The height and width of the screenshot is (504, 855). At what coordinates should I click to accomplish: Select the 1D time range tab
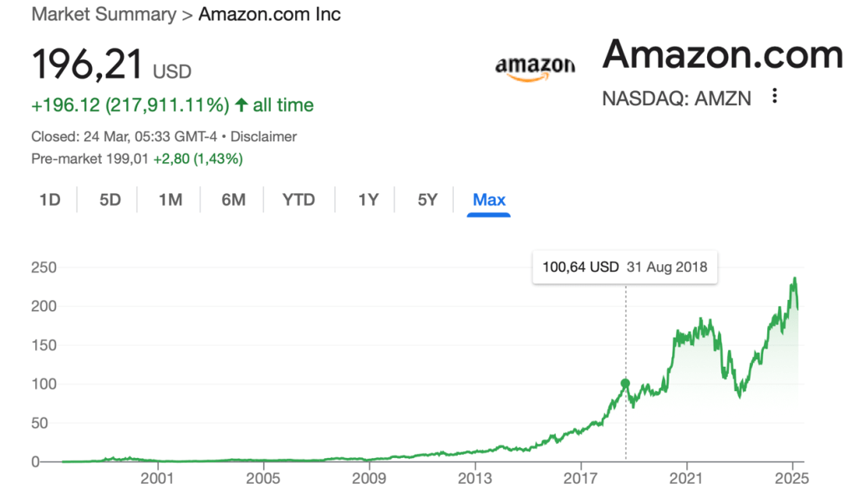coord(50,200)
